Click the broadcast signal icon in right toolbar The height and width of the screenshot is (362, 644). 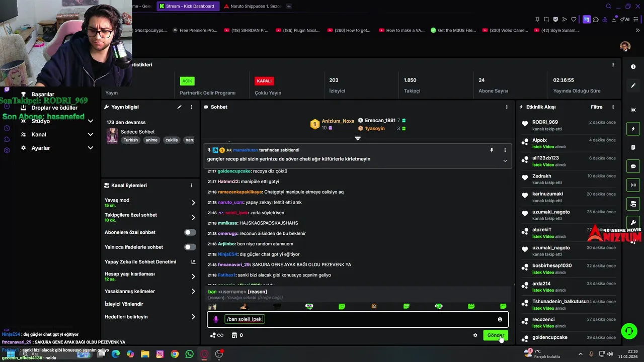coord(633,185)
